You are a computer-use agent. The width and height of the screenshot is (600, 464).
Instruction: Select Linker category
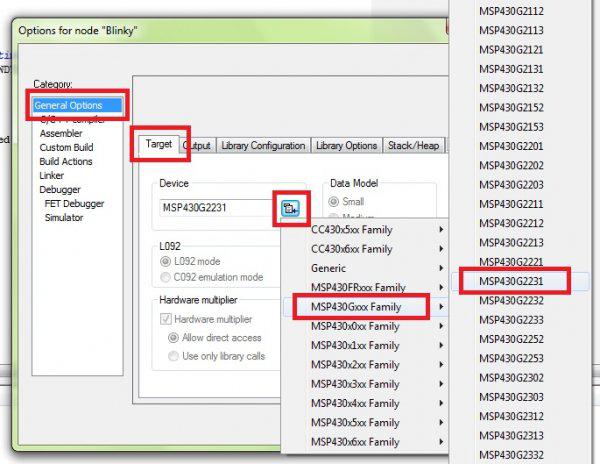(x=52, y=176)
